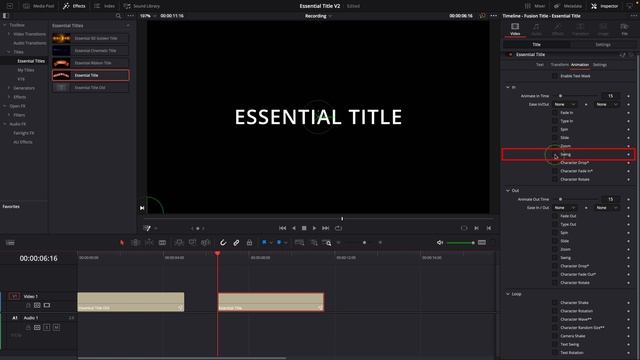Check Enable Text Mask option

554,76
